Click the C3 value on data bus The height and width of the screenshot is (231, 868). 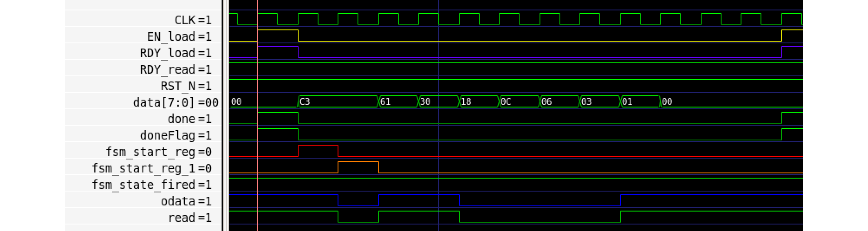click(338, 101)
